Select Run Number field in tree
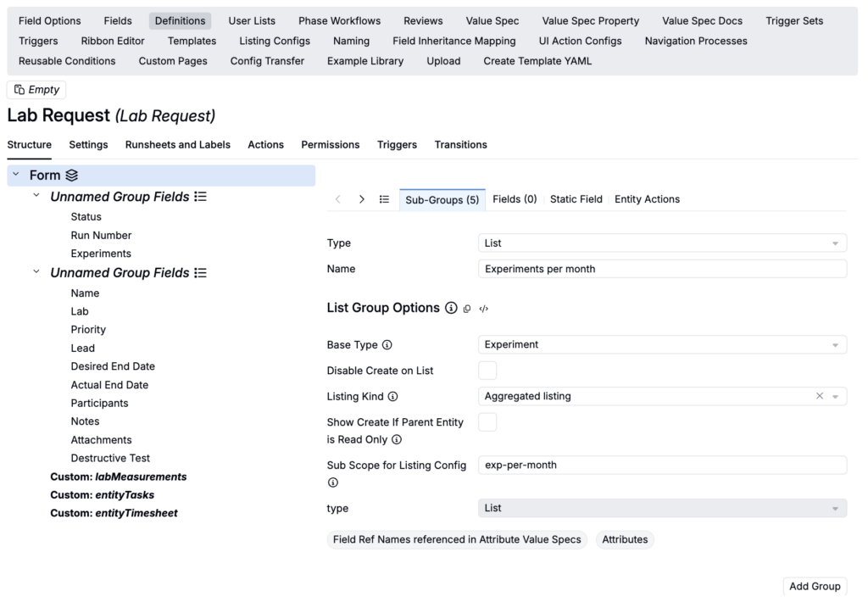The image size is (868, 608). click(x=101, y=236)
